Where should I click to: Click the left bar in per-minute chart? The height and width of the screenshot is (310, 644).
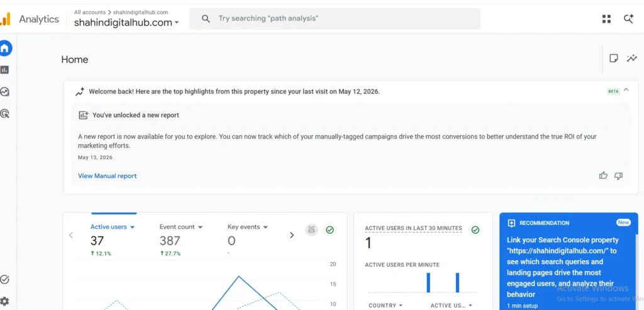(x=428, y=282)
